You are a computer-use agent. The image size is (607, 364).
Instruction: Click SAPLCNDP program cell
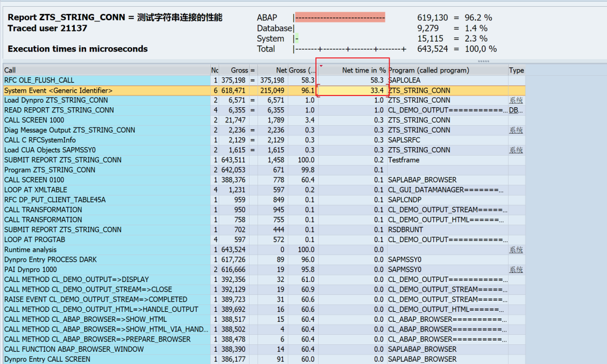click(447, 200)
